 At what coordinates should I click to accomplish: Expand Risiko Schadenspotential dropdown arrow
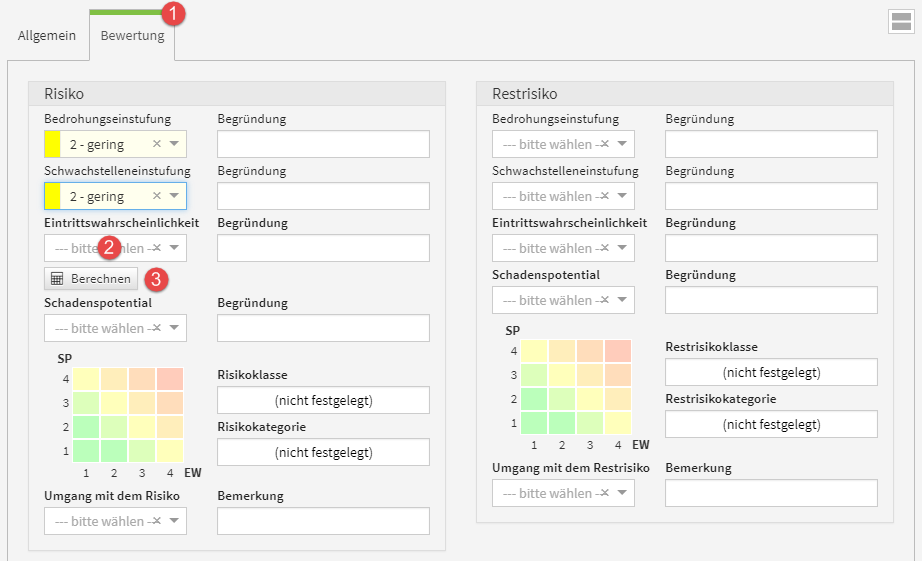tap(174, 328)
